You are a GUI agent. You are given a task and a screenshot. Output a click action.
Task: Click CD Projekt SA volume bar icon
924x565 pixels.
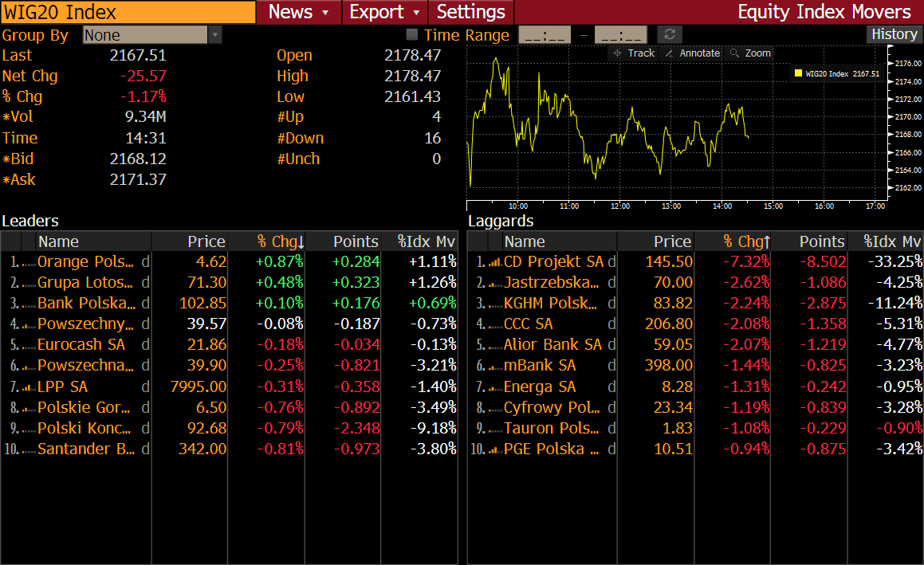click(494, 262)
